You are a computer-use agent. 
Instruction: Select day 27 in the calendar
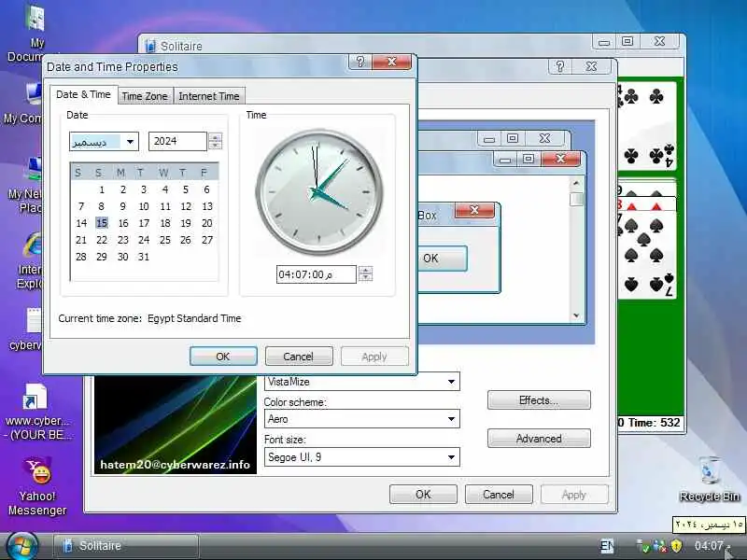click(x=206, y=240)
